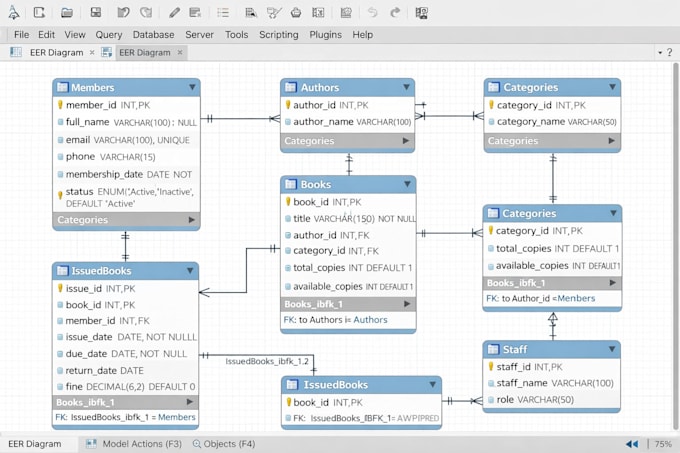680x453 pixels.
Task: Click the save disk toolbar icon
Action: tap(95, 12)
